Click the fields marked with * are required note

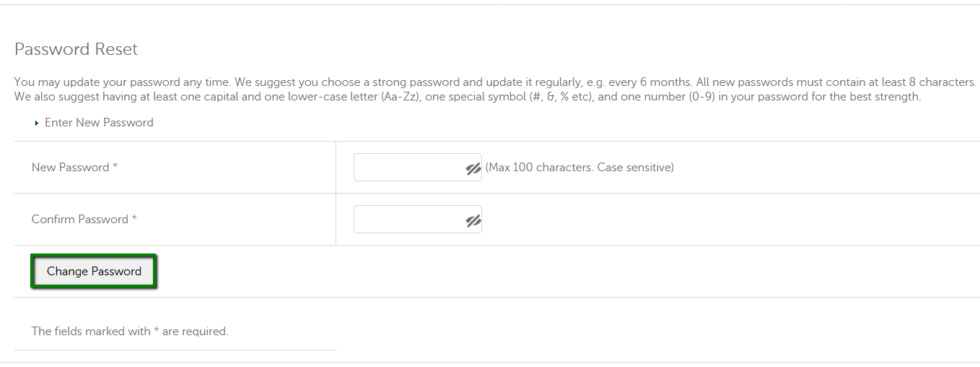point(130,332)
